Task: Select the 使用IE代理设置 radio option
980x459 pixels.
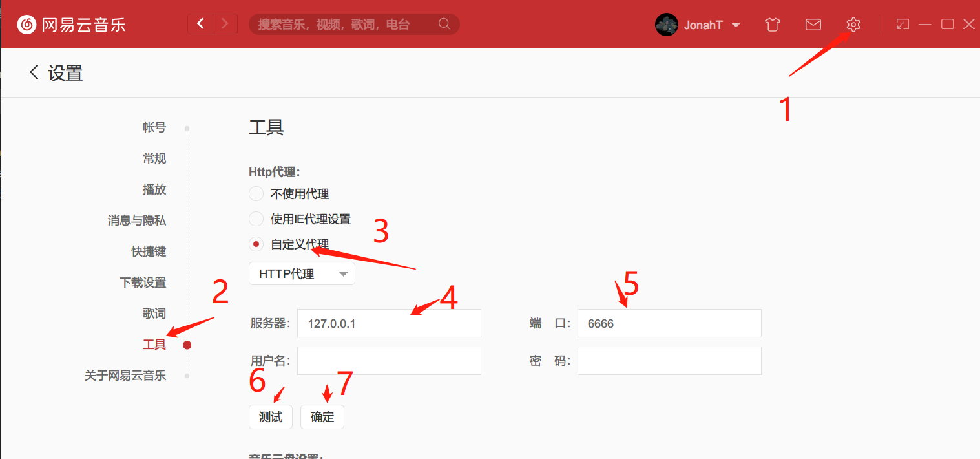Action: (x=256, y=219)
